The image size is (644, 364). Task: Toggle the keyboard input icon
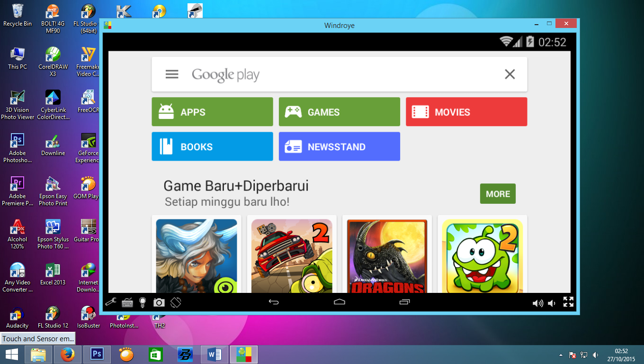point(127,302)
